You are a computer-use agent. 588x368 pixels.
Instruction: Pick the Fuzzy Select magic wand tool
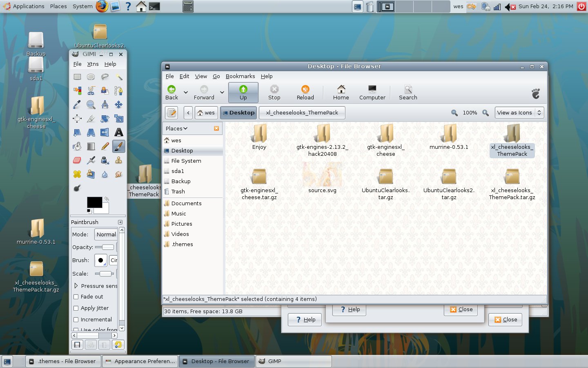point(119,77)
